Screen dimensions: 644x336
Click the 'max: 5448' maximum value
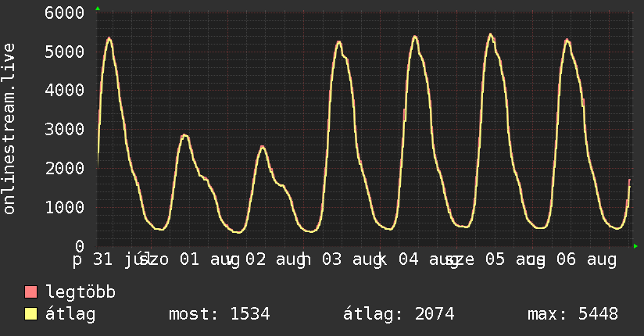pos(573,314)
